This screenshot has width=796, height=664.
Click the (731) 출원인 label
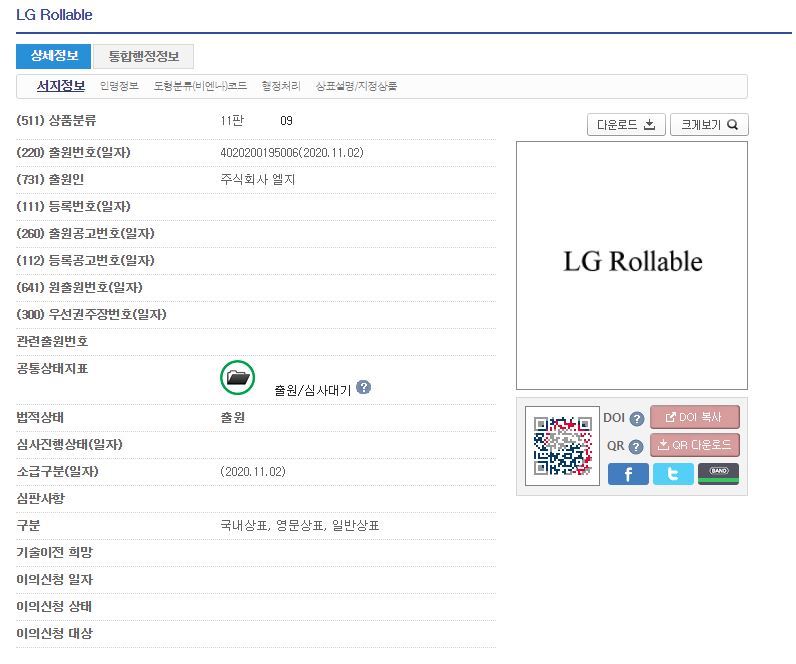click(x=50, y=180)
